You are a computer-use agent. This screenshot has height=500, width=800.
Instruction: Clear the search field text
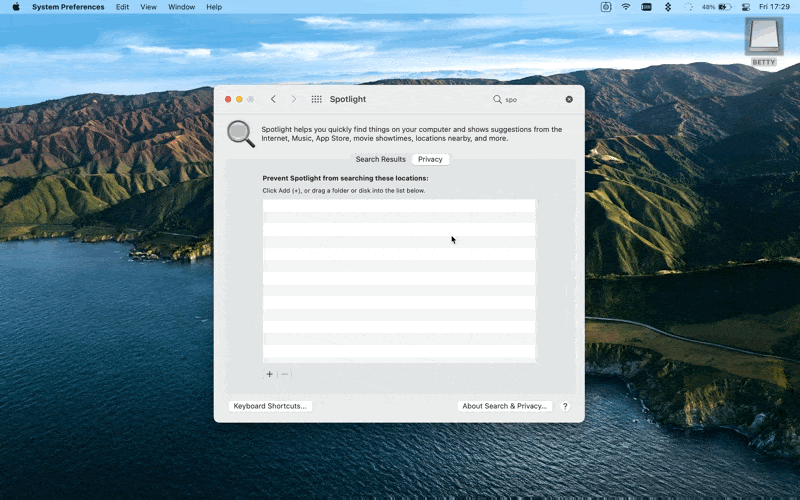click(x=569, y=99)
